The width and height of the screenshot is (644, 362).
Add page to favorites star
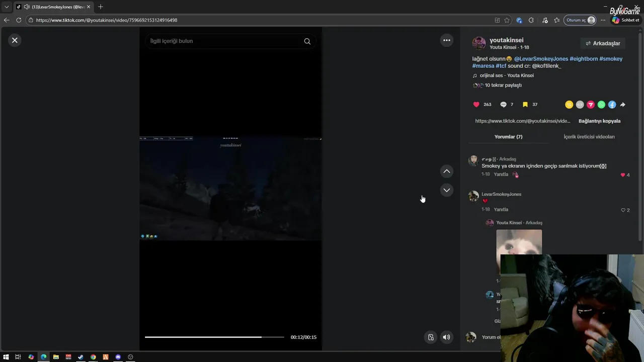point(507,20)
